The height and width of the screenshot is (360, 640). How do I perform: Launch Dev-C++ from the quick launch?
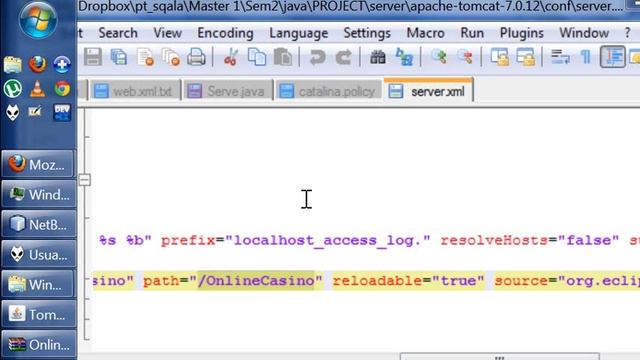tap(62, 113)
